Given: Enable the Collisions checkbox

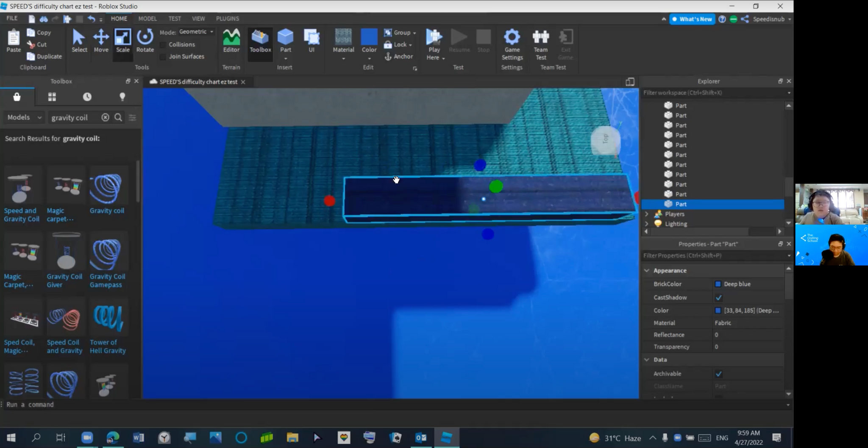Looking at the screenshot, I should point(163,44).
